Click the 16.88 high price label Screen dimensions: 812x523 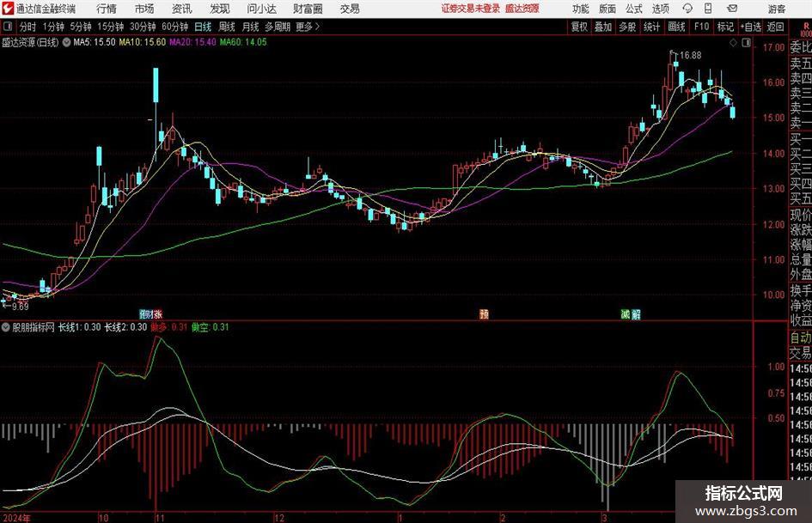[691, 56]
